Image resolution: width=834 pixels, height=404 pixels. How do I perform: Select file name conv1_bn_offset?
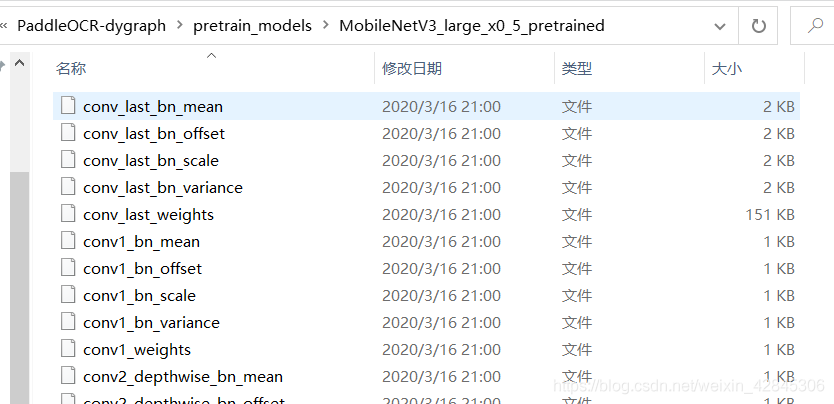(143, 268)
